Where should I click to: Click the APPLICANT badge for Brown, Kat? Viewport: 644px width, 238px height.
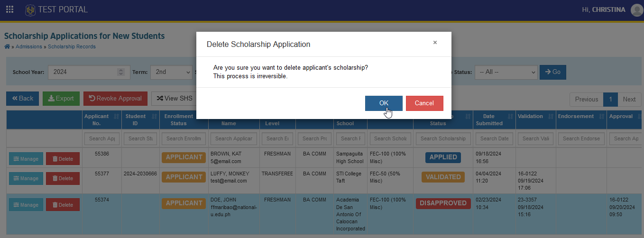pos(184,157)
